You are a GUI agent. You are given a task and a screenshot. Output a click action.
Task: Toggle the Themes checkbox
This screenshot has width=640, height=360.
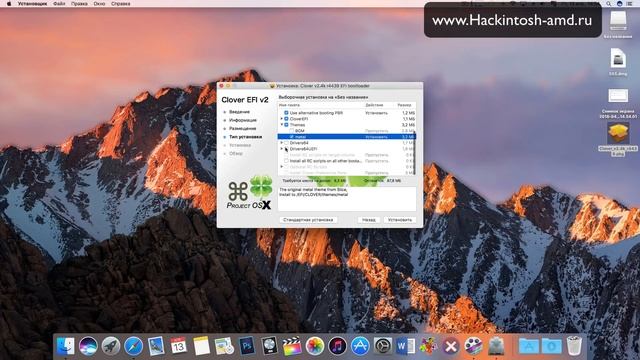[x=286, y=124]
